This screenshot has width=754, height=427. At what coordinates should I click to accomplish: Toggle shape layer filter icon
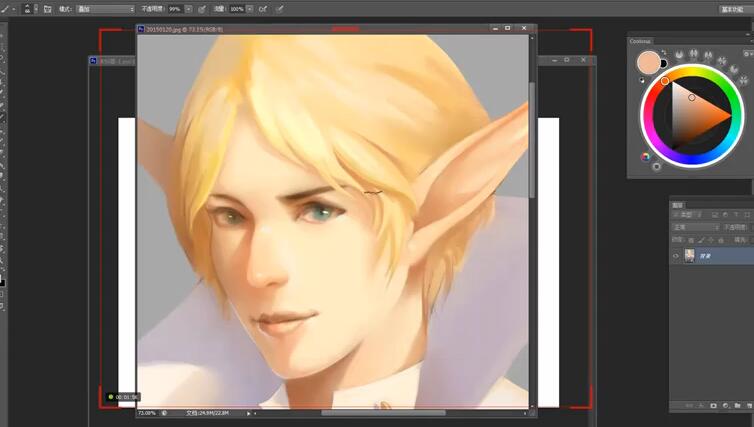(747, 214)
